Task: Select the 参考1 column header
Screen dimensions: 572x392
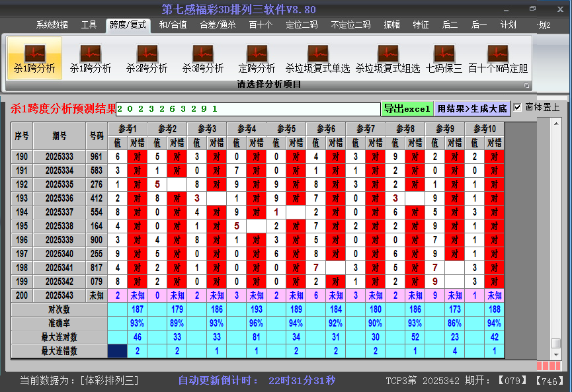Action: pos(127,128)
